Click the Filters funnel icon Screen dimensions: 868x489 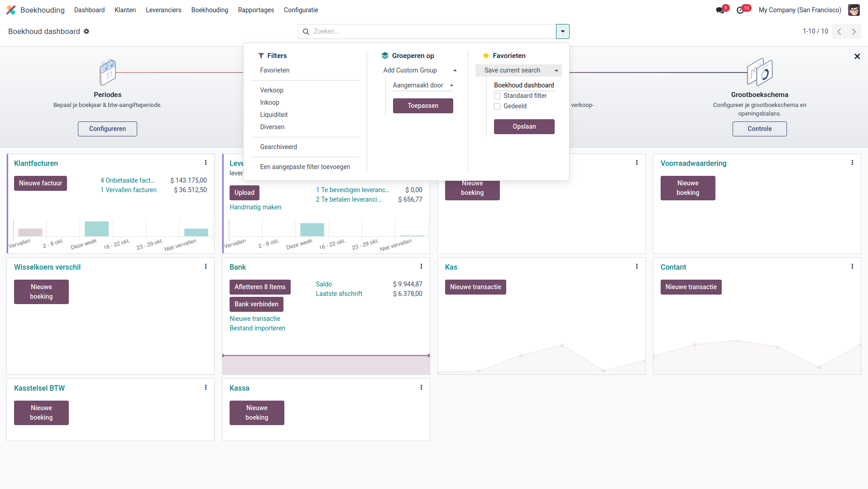261,55
